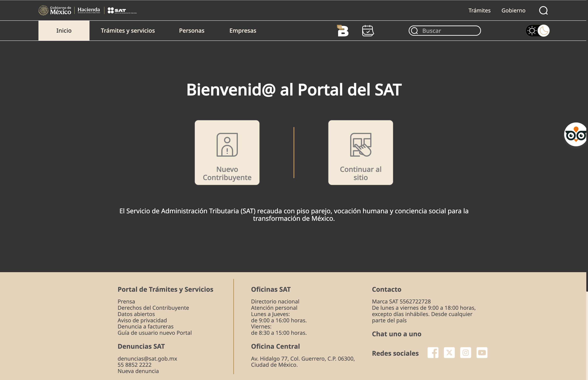This screenshot has height=380, width=588.
Task: Click the top-right search magnifier icon
Action: tap(543, 10)
